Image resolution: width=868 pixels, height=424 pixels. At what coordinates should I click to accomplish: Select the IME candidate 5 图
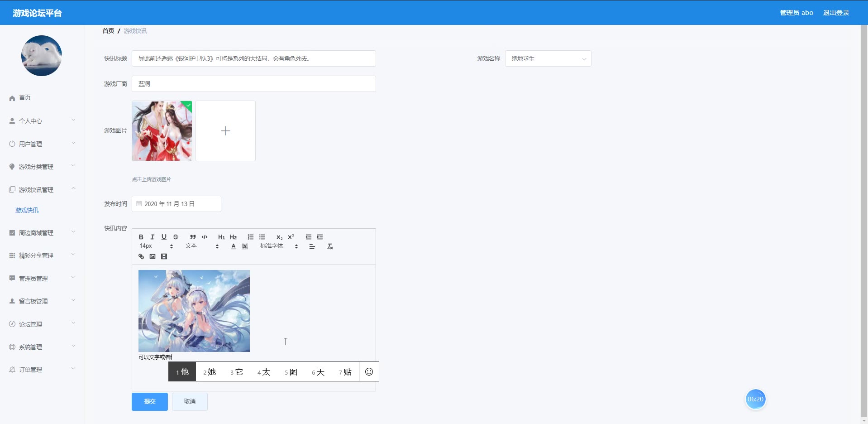click(x=291, y=372)
